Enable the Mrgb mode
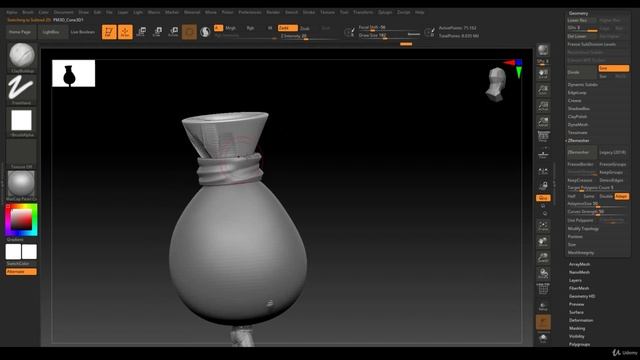Image resolution: width=640 pixels, height=360 pixels. pyautogui.click(x=231, y=28)
